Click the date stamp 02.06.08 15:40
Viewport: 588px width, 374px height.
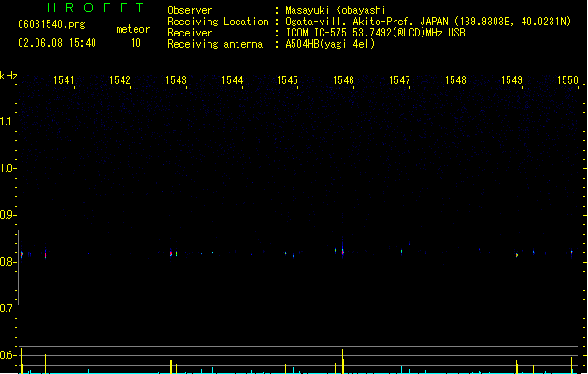pyautogui.click(x=57, y=43)
